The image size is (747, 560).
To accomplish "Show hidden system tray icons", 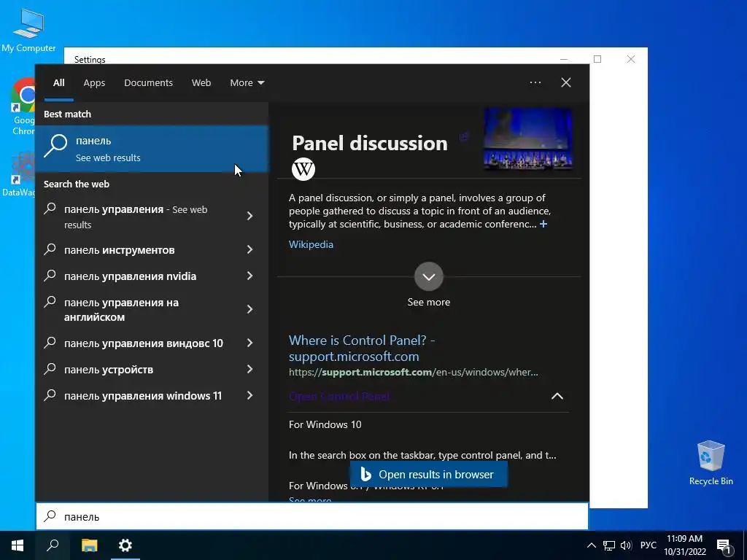I will pos(591,545).
